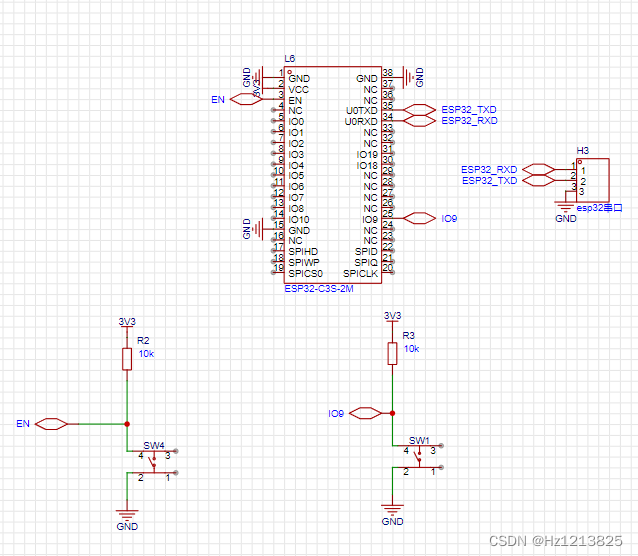Viewport: 638px width, 556px height.
Task: Click the IO18 pin label on chip
Action: tap(367, 166)
